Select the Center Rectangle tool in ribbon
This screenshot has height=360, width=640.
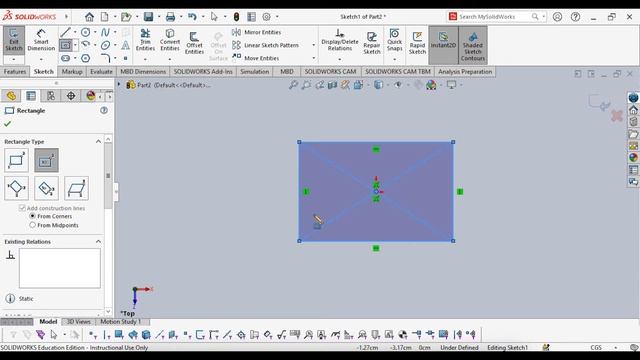[x=65, y=45]
